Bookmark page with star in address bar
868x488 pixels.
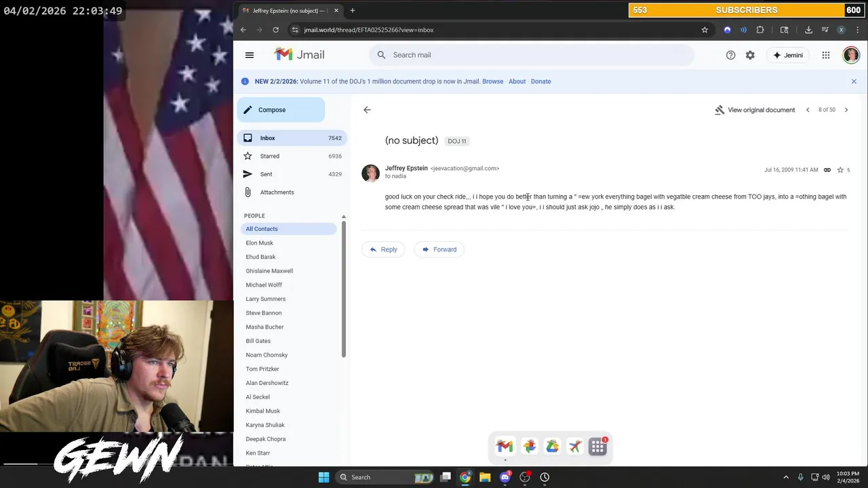click(x=705, y=30)
